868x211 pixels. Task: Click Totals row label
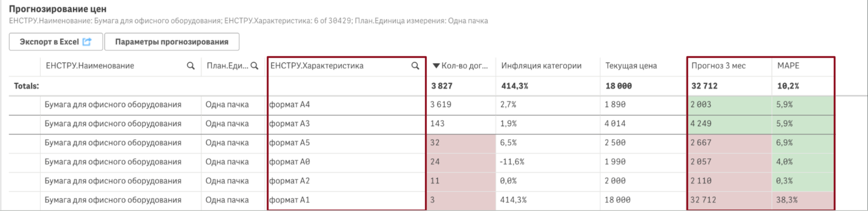[26, 86]
